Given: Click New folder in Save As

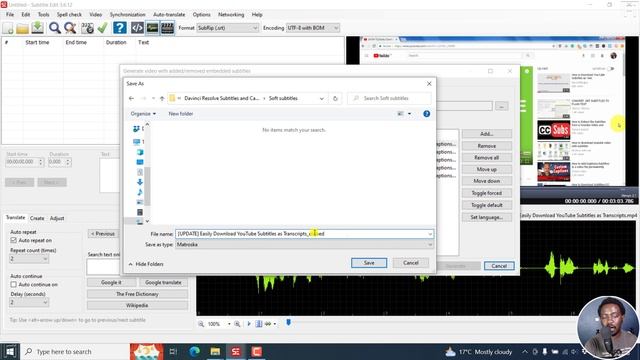Looking at the screenshot, I should click(181, 114).
